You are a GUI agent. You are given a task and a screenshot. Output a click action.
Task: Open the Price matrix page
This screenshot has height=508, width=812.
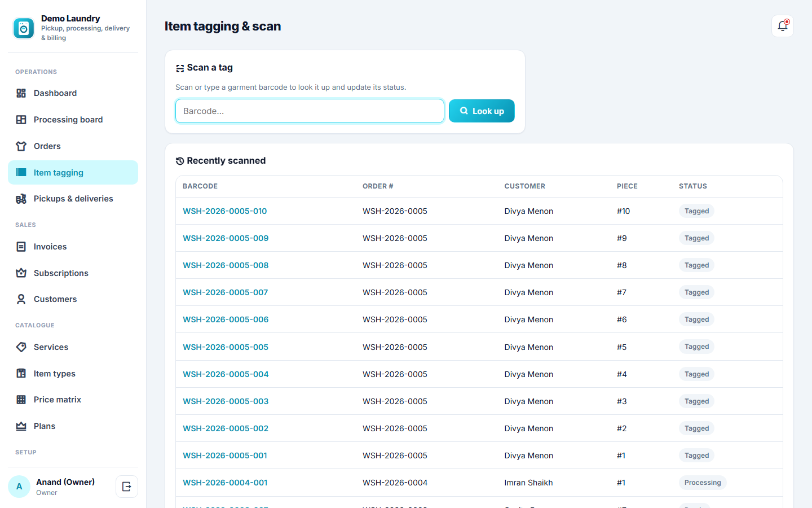(73, 400)
